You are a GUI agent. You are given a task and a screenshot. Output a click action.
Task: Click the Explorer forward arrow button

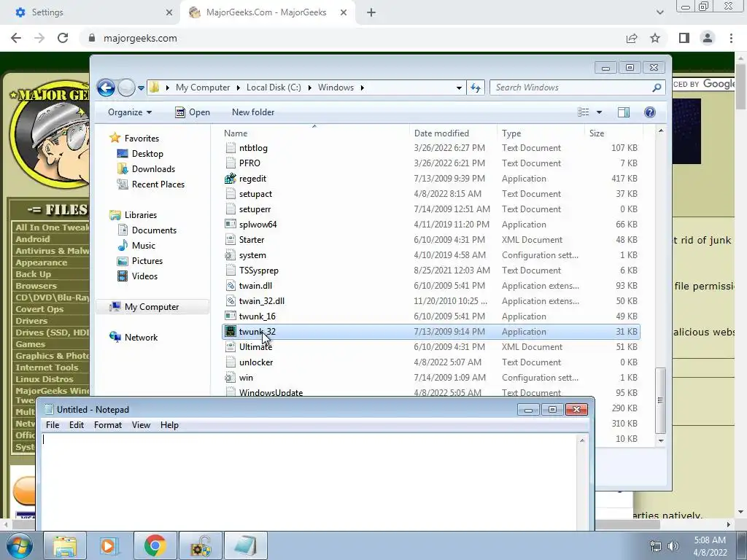point(126,87)
